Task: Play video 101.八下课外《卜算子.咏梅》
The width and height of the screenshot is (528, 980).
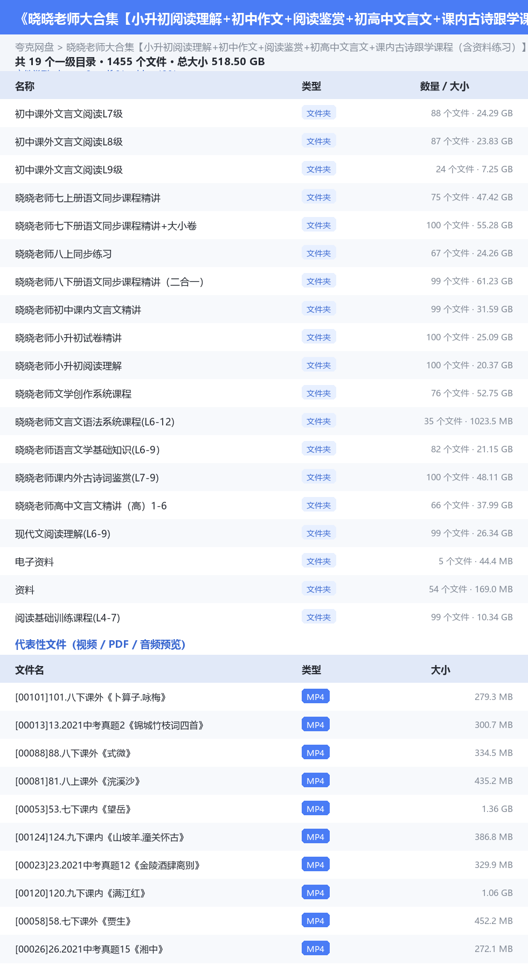Action: 92,697
